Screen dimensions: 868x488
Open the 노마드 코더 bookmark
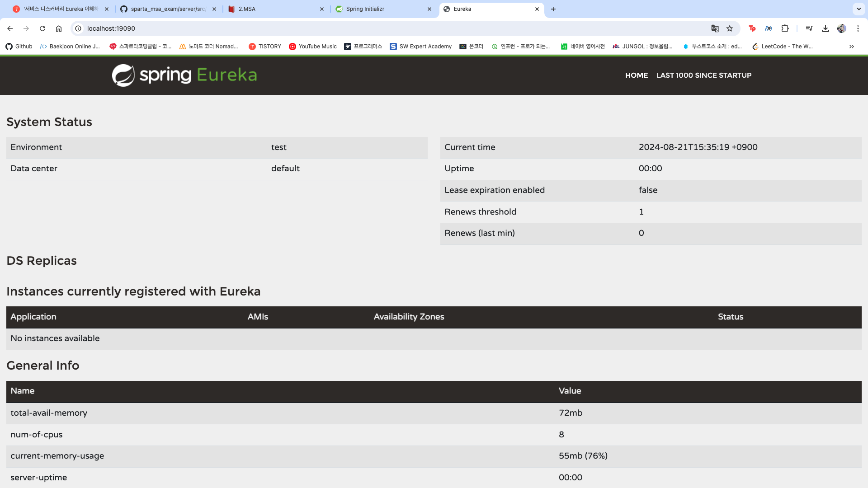tap(209, 47)
